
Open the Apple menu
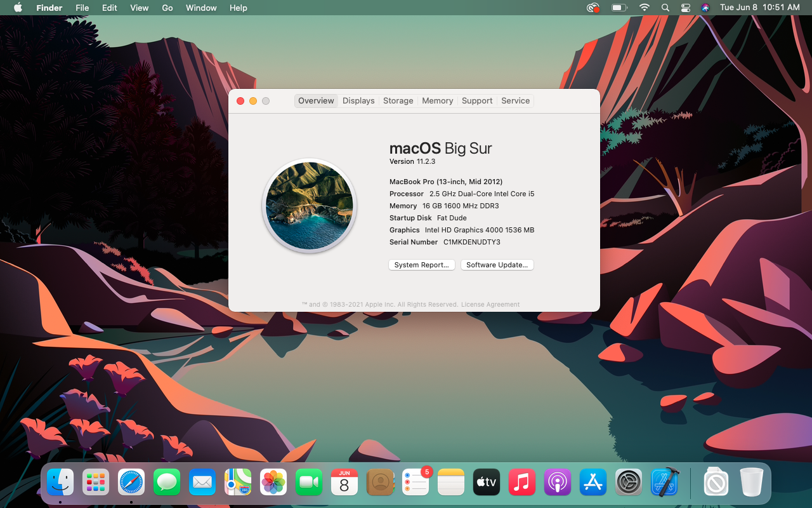[x=18, y=8]
